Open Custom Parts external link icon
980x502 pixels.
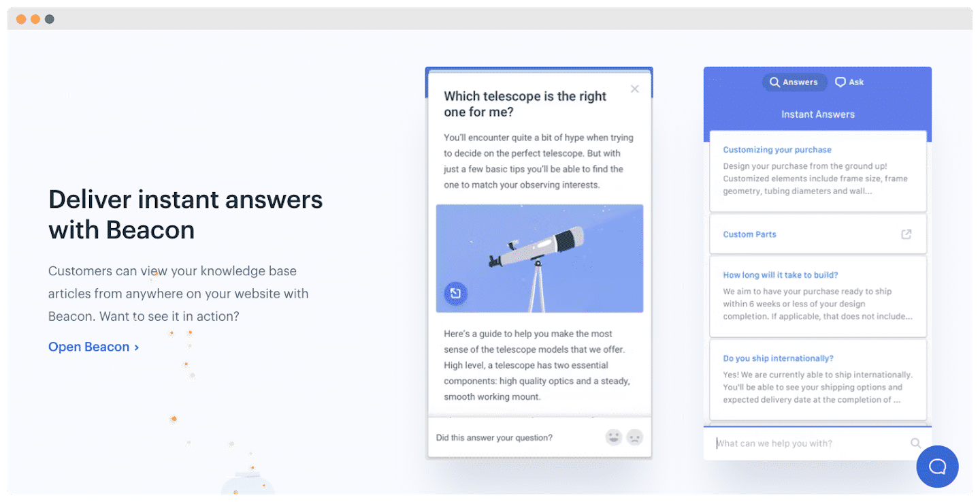click(906, 234)
